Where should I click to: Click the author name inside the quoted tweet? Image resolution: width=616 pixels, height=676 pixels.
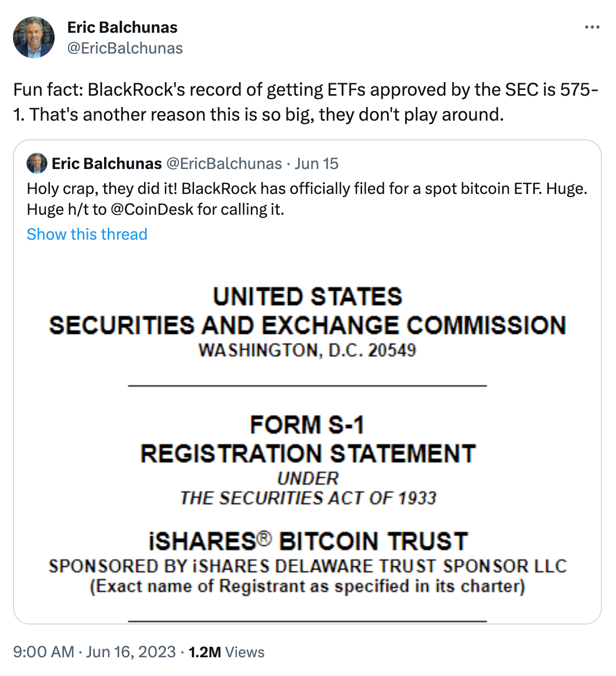pos(107,164)
